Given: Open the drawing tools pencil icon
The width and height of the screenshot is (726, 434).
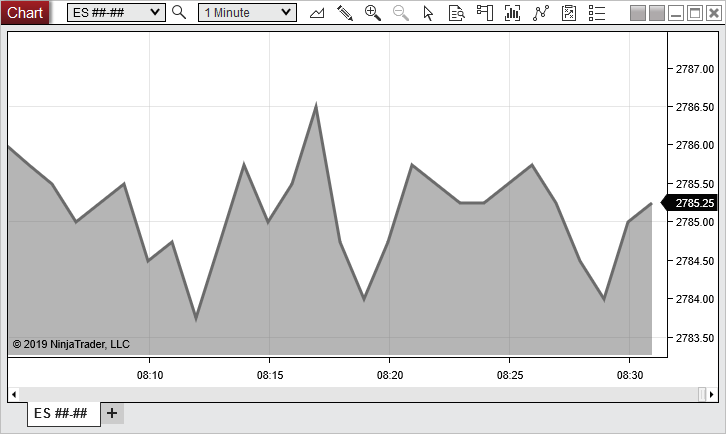Looking at the screenshot, I should click(345, 13).
